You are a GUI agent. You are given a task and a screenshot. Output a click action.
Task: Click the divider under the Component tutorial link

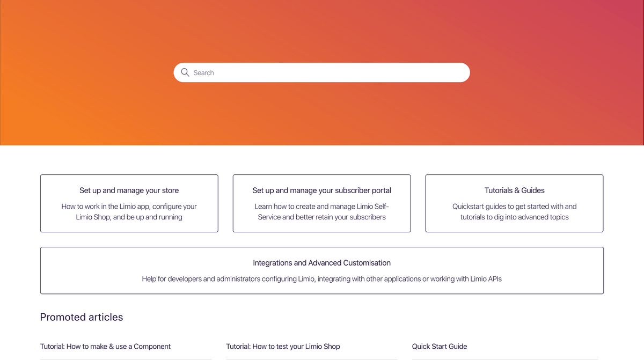pyautogui.click(x=126, y=359)
